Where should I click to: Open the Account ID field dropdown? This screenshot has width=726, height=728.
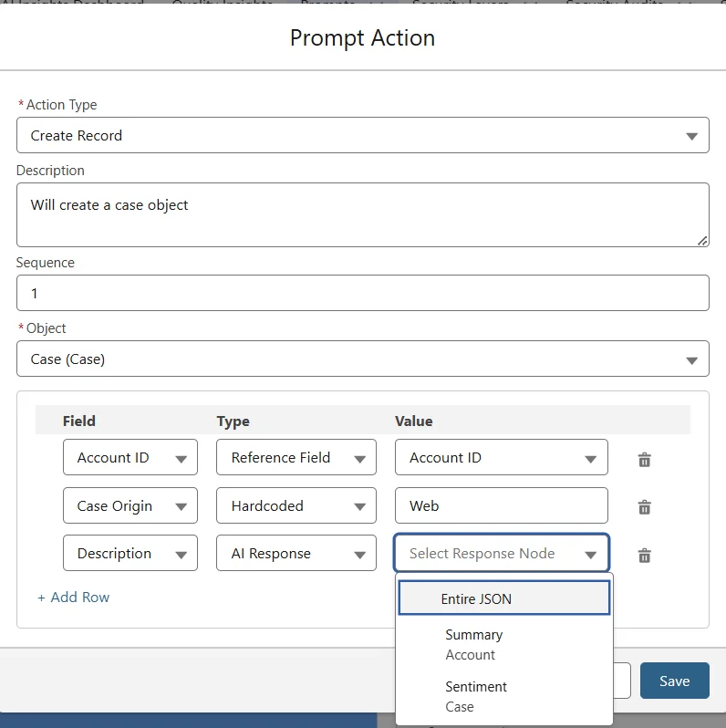130,458
